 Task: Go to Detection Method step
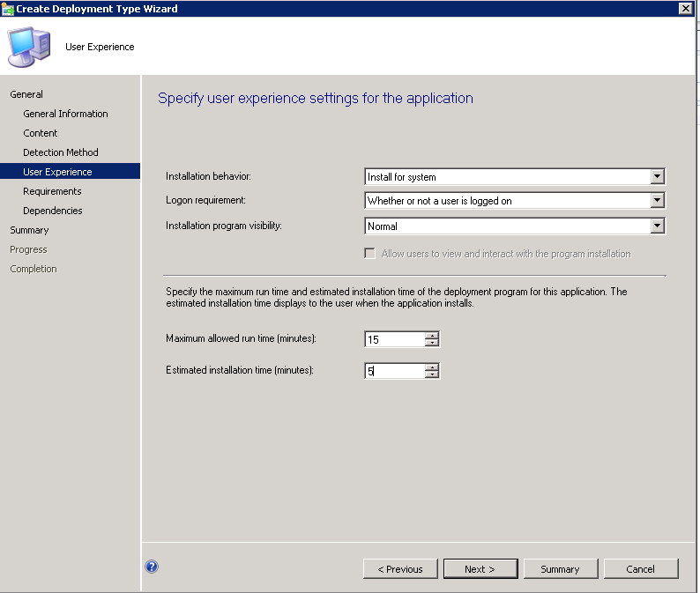point(61,152)
